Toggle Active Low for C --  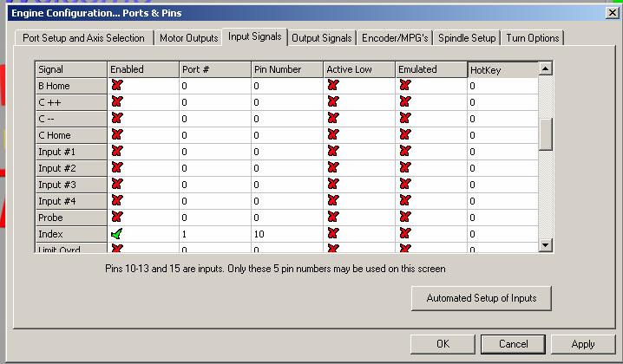pyautogui.click(x=333, y=118)
